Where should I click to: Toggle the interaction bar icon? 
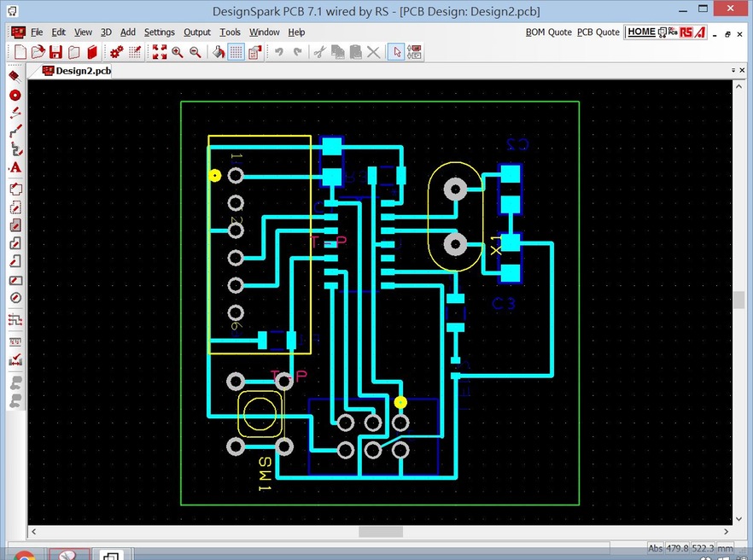(x=414, y=51)
